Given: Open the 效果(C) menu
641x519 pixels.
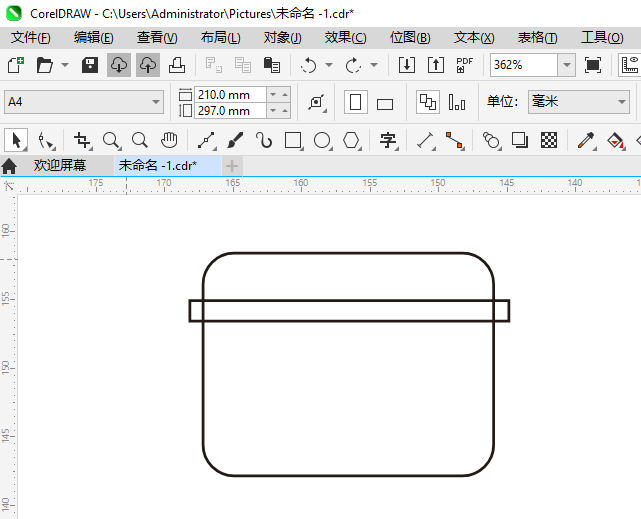Looking at the screenshot, I should coord(345,38).
